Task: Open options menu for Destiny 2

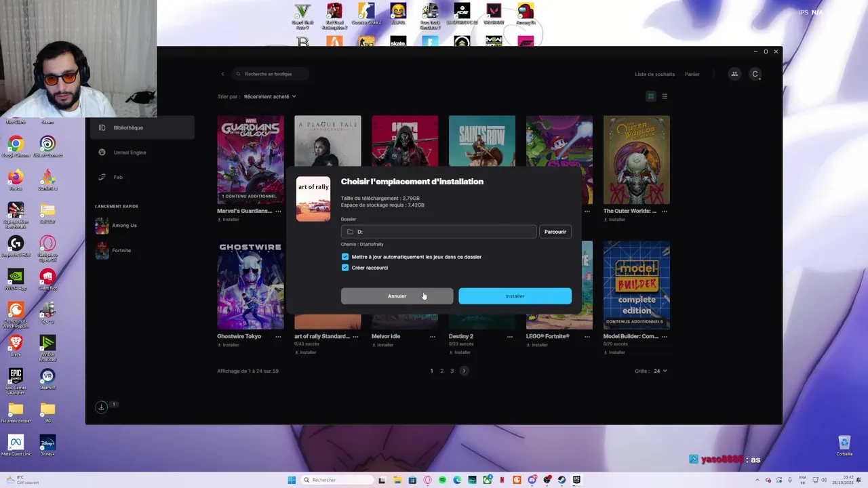Action: (x=509, y=336)
